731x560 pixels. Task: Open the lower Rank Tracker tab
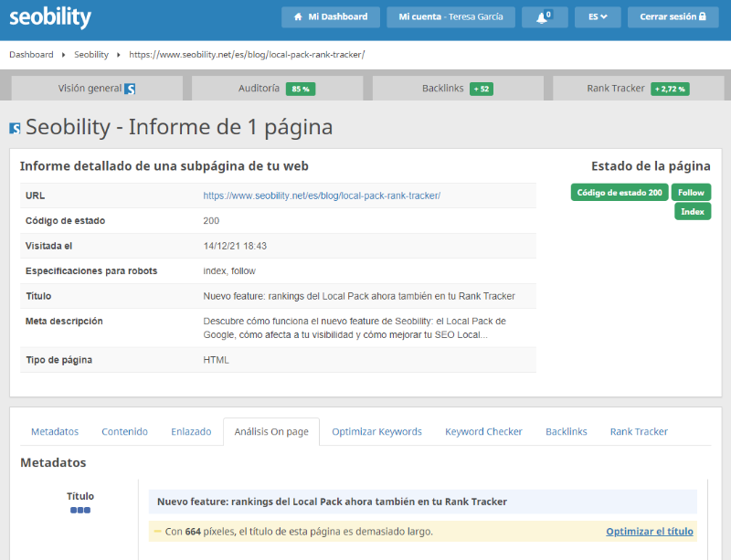coord(639,432)
